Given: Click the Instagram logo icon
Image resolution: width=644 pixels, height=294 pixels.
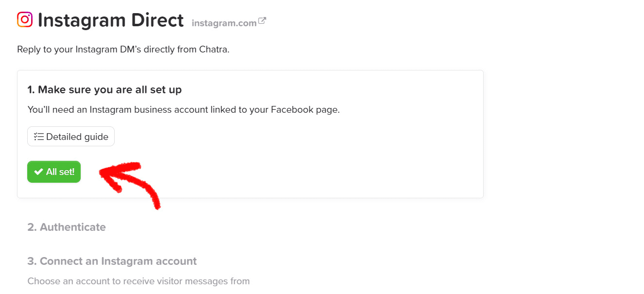Looking at the screenshot, I should (x=25, y=19).
